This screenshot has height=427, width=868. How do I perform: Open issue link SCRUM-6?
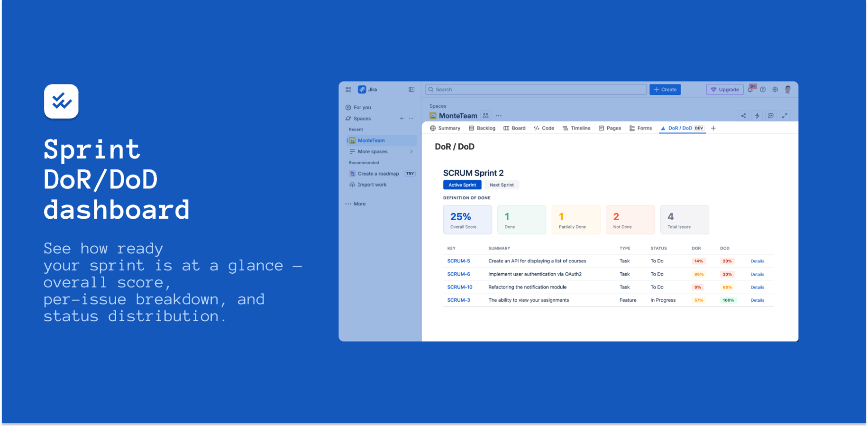click(x=458, y=274)
